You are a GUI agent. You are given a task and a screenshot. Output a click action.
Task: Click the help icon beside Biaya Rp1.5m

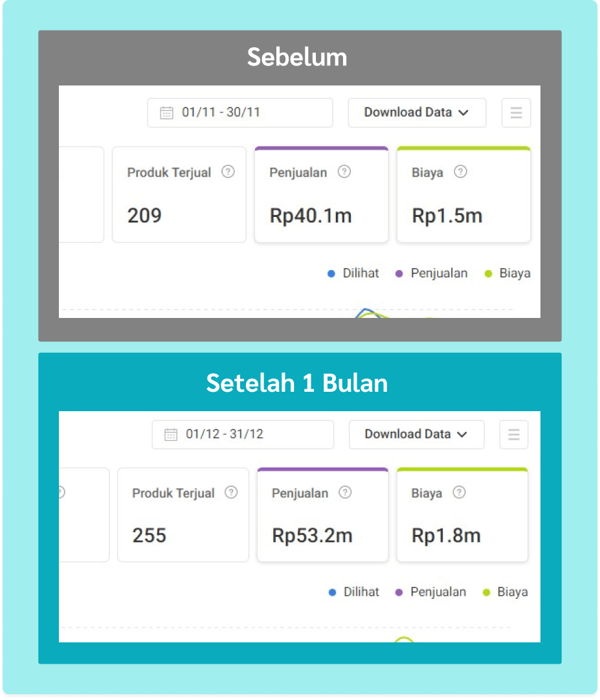click(x=460, y=172)
